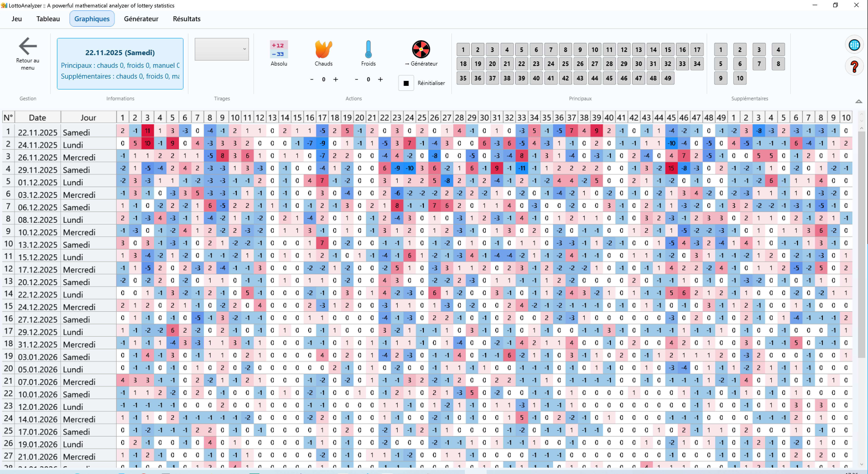Image resolution: width=868 pixels, height=474 pixels.
Task: Increase Chauds count with the plus button
Action: coord(335,80)
